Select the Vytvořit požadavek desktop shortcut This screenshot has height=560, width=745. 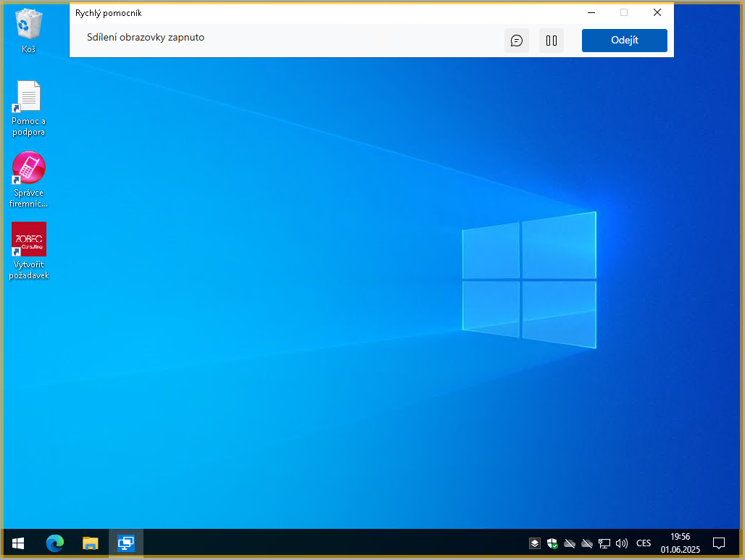pos(28,240)
